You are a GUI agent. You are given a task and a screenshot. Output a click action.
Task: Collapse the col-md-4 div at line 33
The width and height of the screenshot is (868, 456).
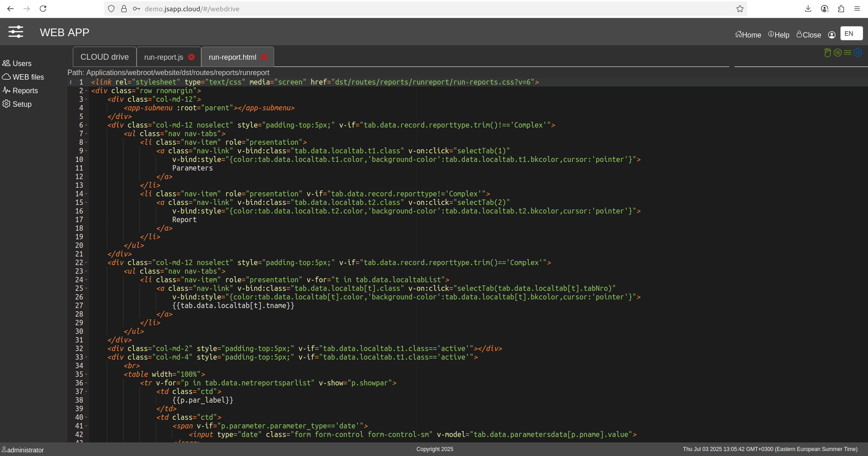pyautogui.click(x=86, y=357)
